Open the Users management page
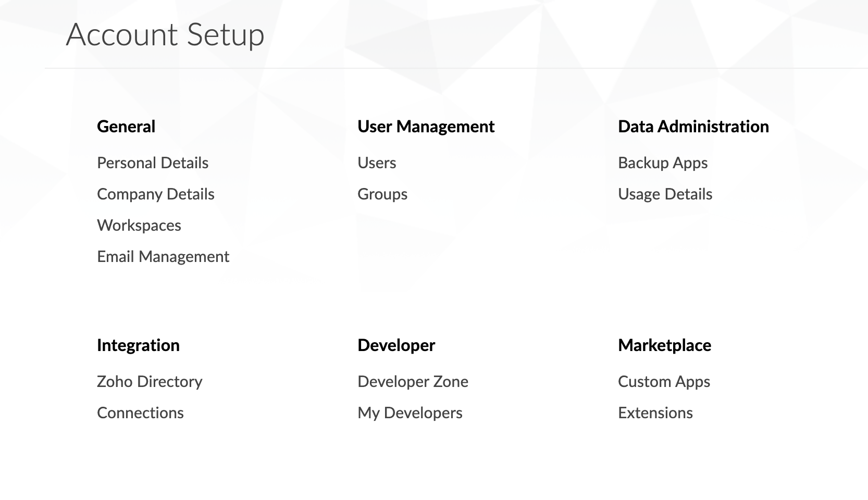The width and height of the screenshot is (868, 500). (x=377, y=163)
